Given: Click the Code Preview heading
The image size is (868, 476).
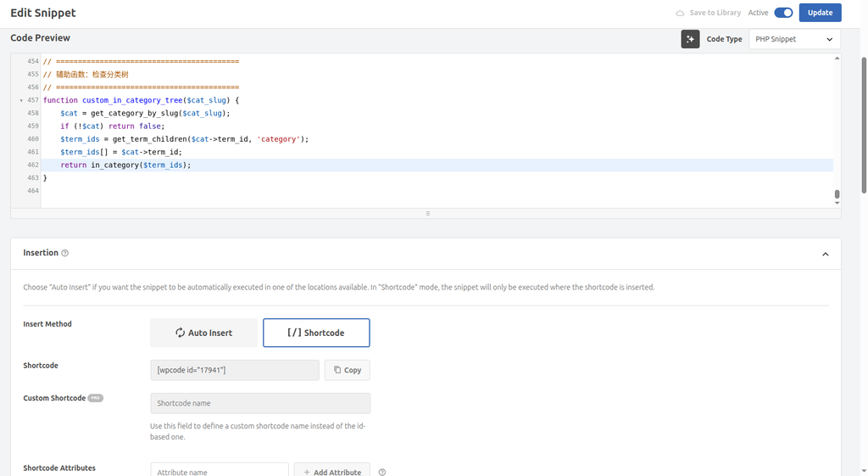Looking at the screenshot, I should pos(41,37).
